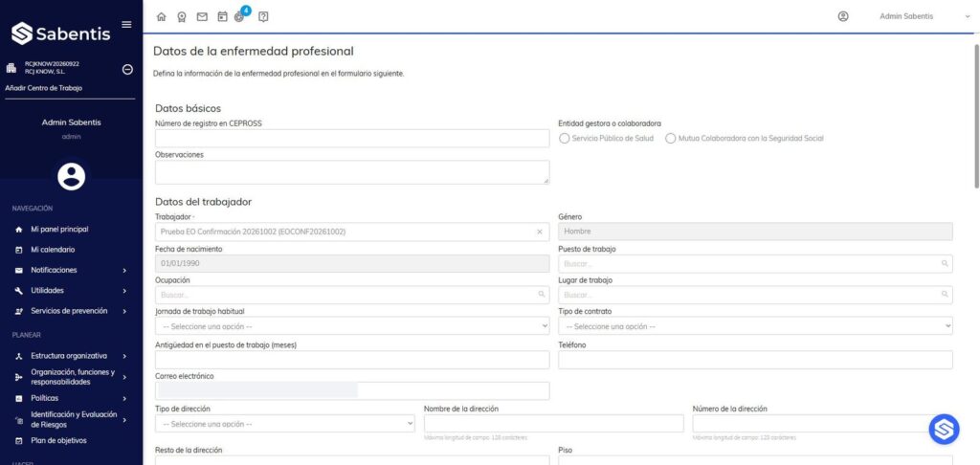
Task: Expand Utilidades submenu chevron
Action: click(124, 291)
